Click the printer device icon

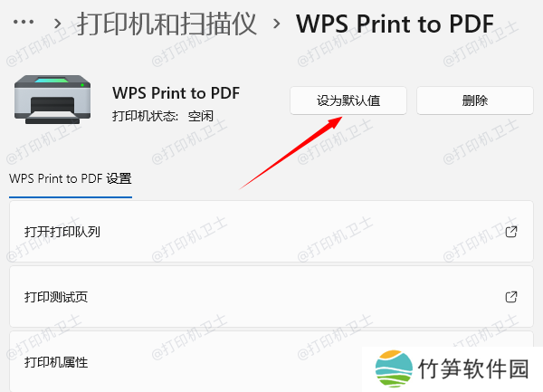[52, 100]
